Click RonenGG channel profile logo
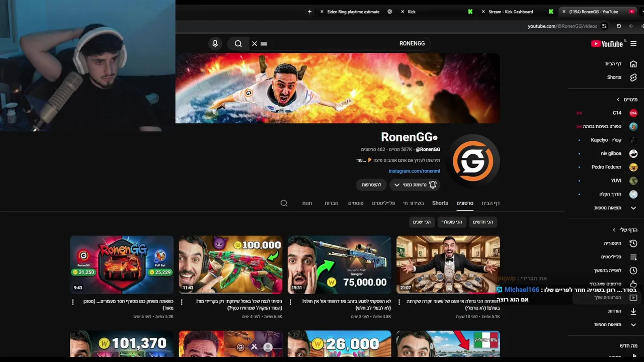 pyautogui.click(x=473, y=161)
